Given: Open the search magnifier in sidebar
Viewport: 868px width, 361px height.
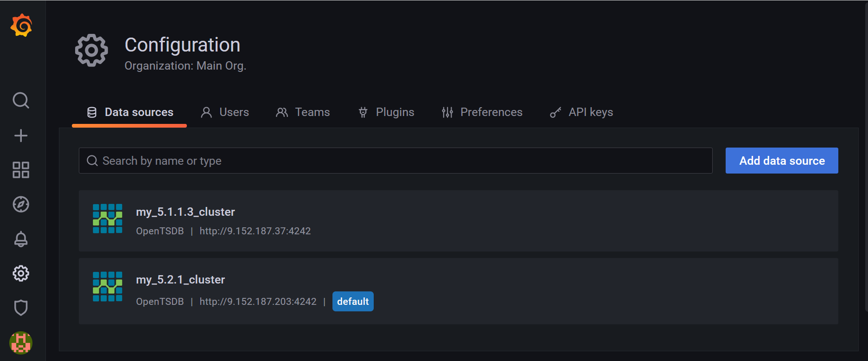Looking at the screenshot, I should tap(21, 100).
